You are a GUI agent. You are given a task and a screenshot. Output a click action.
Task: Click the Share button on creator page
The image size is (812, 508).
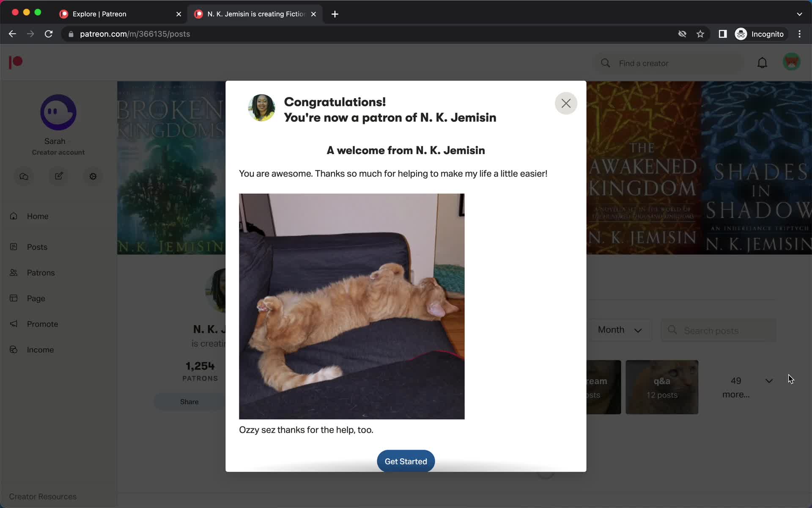point(189,401)
